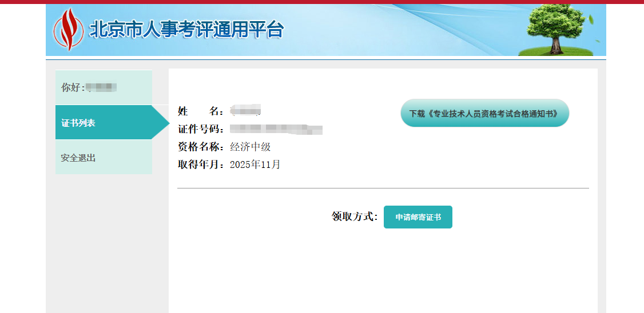Click the 资格名称 field label
The image size is (644, 313).
coord(201,147)
